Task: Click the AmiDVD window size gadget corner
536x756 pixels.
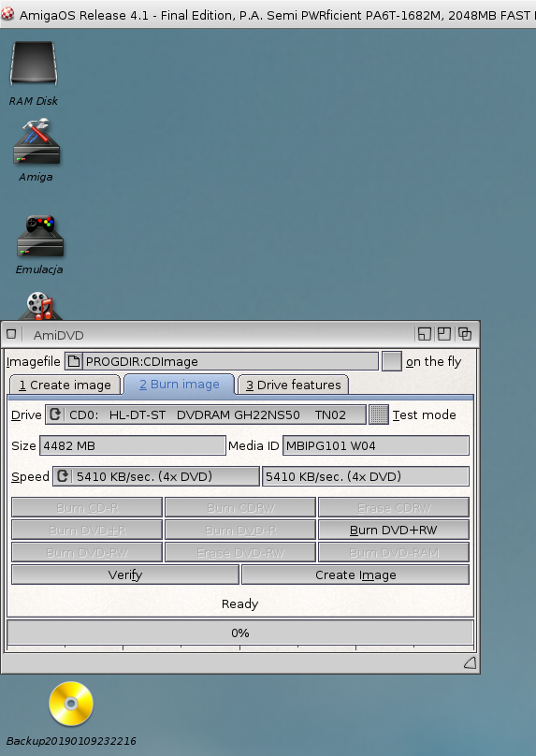Action: tap(470, 663)
